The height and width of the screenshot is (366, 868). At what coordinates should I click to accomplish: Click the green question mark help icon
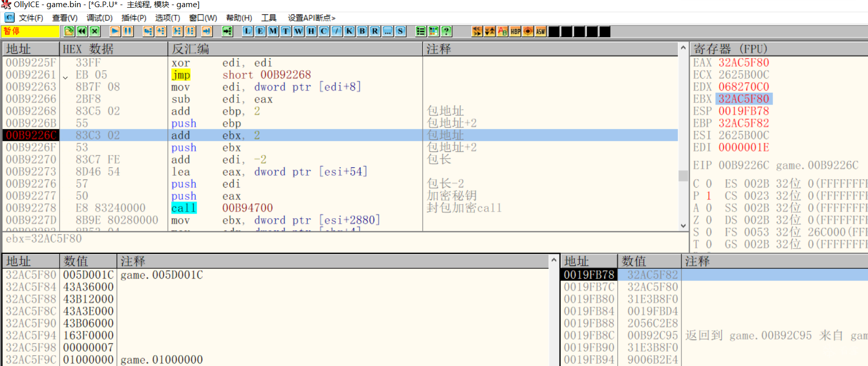click(x=446, y=31)
